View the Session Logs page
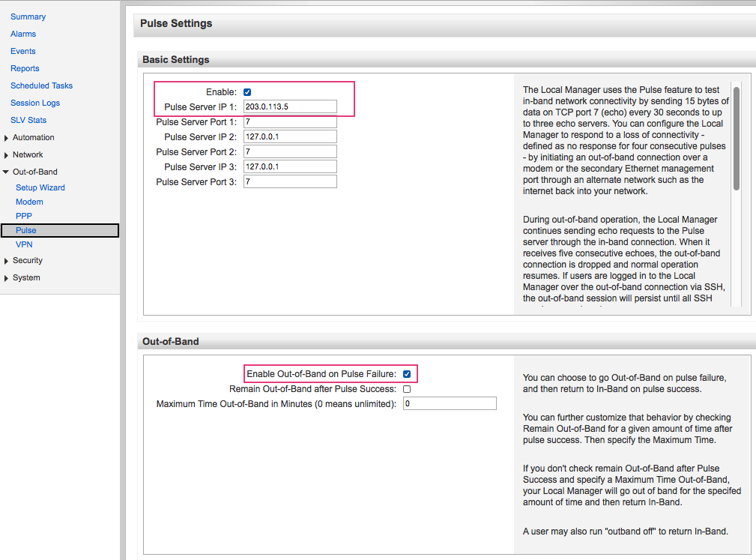 [35, 103]
